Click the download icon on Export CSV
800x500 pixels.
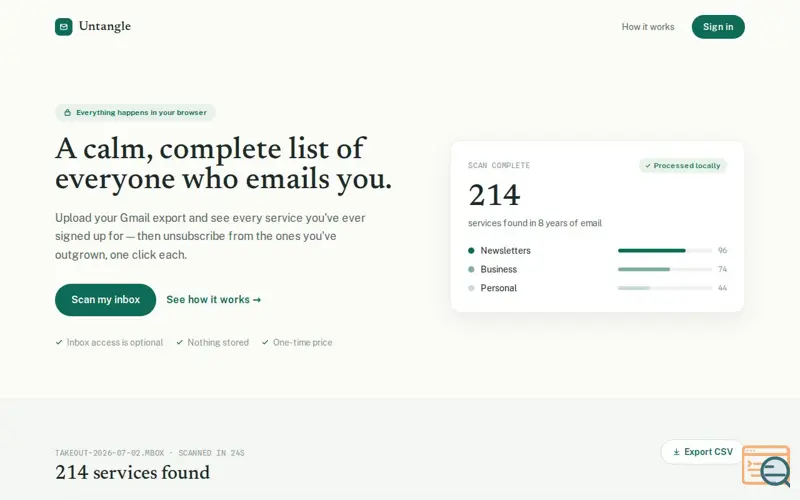(x=677, y=452)
